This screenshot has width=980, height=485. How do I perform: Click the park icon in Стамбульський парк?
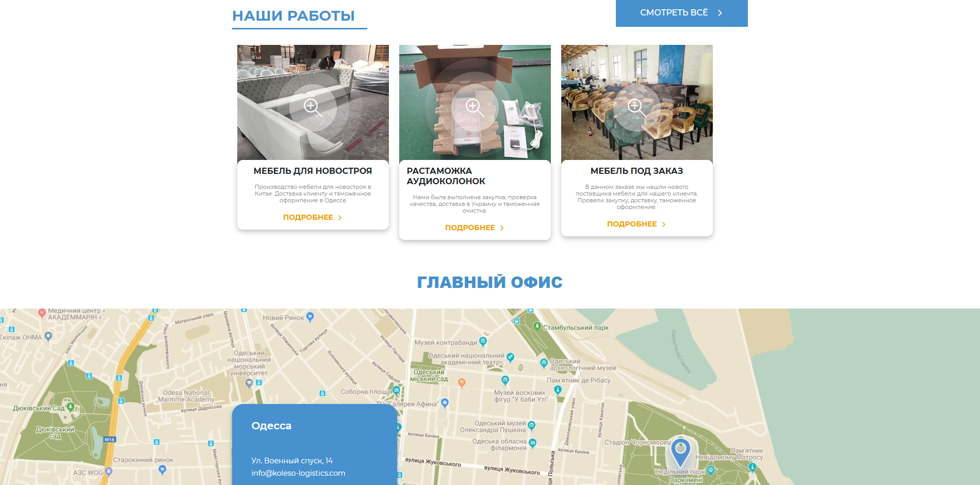[538, 326]
